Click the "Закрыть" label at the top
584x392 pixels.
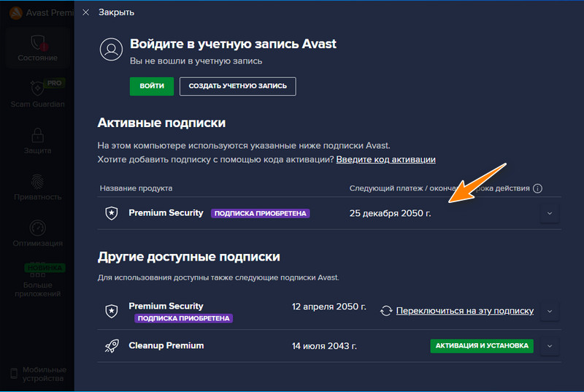tap(116, 12)
